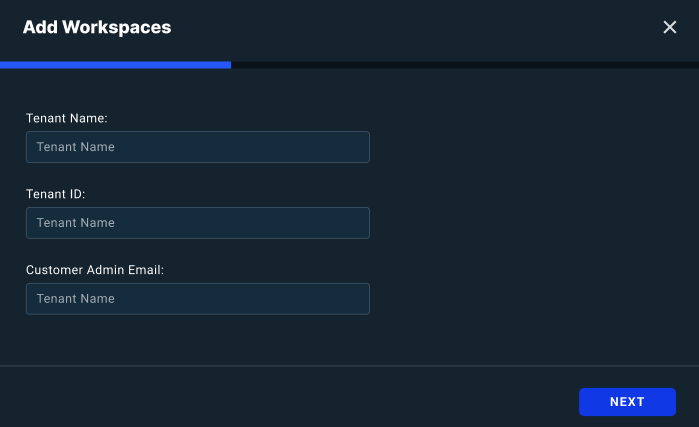Image resolution: width=699 pixels, height=427 pixels.
Task: Click the wizard step progress indicator
Action: 349,65
